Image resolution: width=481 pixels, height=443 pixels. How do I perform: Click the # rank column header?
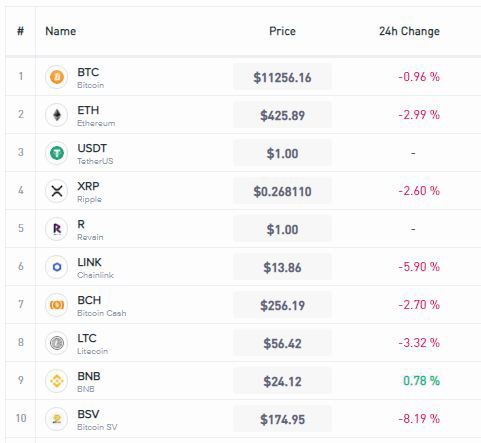[20, 31]
